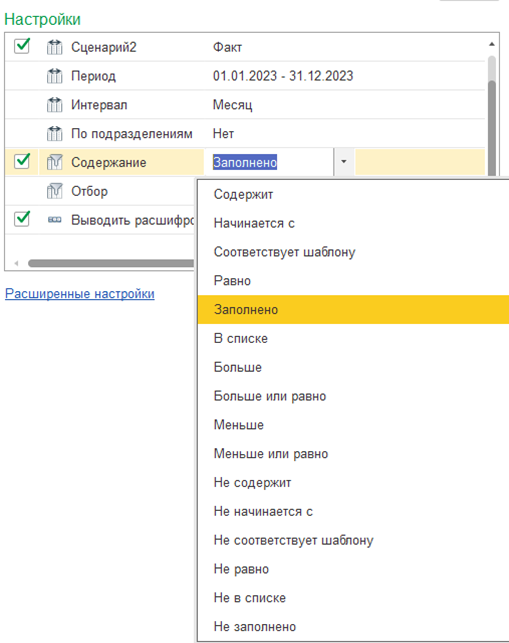
Task: Uncheck the Сценарий2 checkbox
Action: coord(22,46)
